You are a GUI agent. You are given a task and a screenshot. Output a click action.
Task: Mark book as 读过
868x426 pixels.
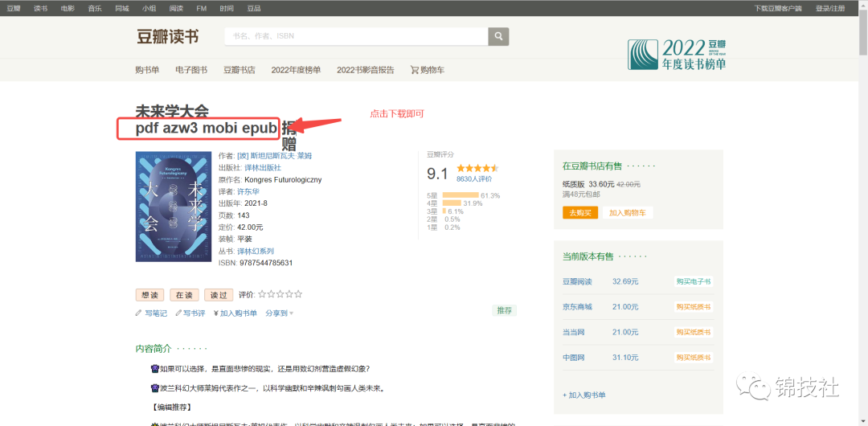click(x=218, y=295)
